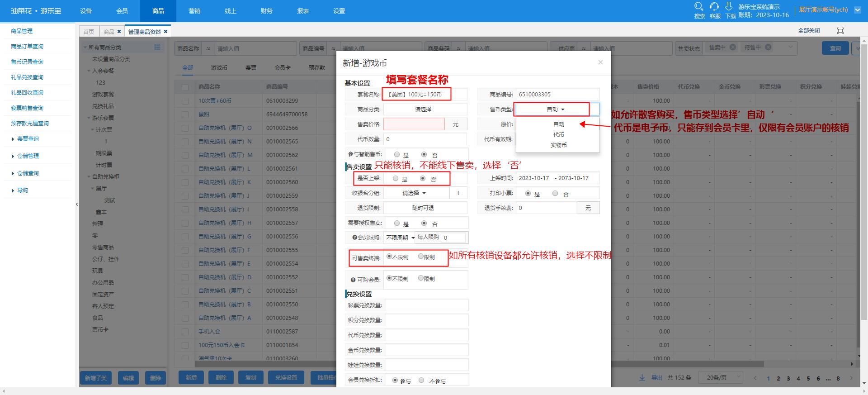
Task: Expand more filters chevron beside 查询
Action: click(x=856, y=48)
